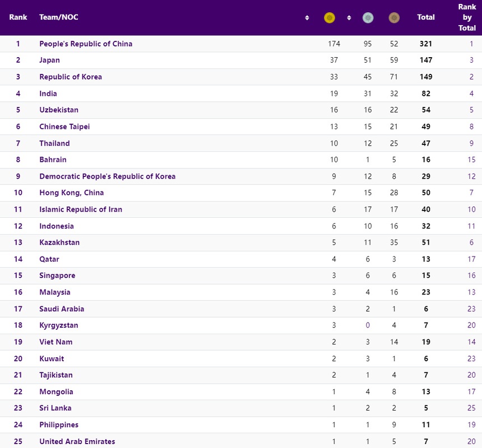Viewport: 482px width, 448px height.
Task: Toggle sort arrows between gold and silver medals
Action: tap(349, 18)
